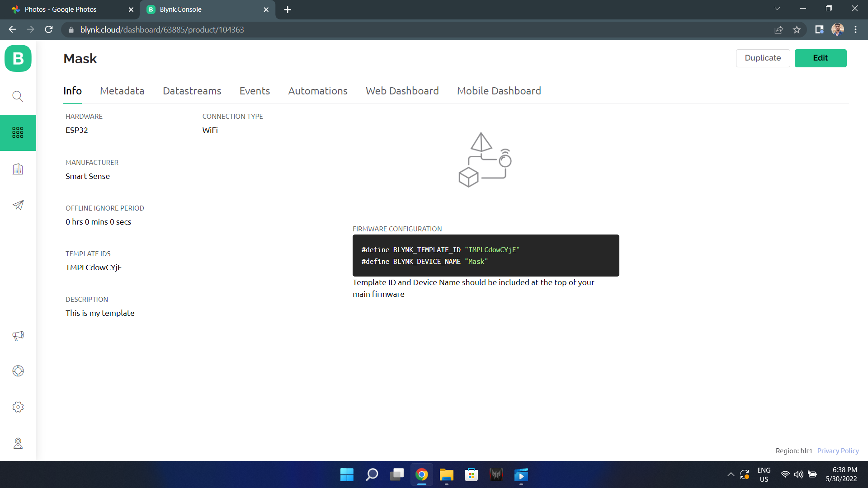
Task: Open the paper-plane messaging icon in the sidebar
Action: [18, 205]
